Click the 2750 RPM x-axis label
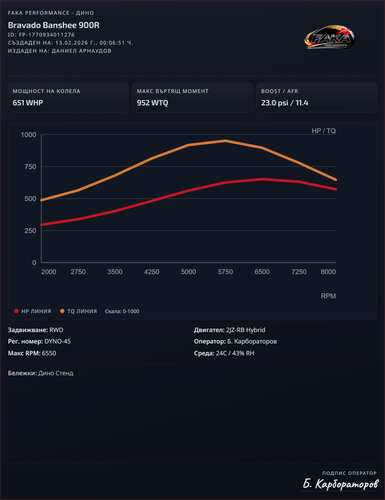Image resolution: width=385 pixels, height=500 pixels. coord(78,272)
